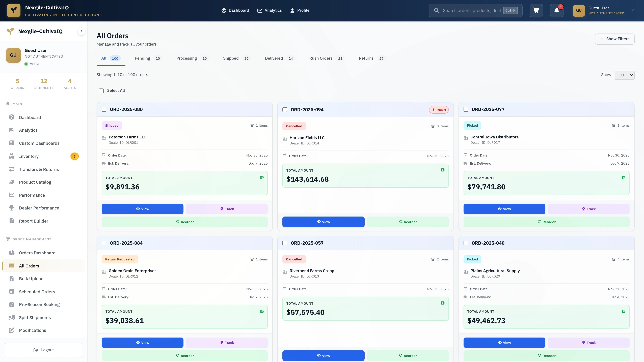The height and width of the screenshot is (362, 644).
Task: Select the Split Shipments icon
Action: 12,317
